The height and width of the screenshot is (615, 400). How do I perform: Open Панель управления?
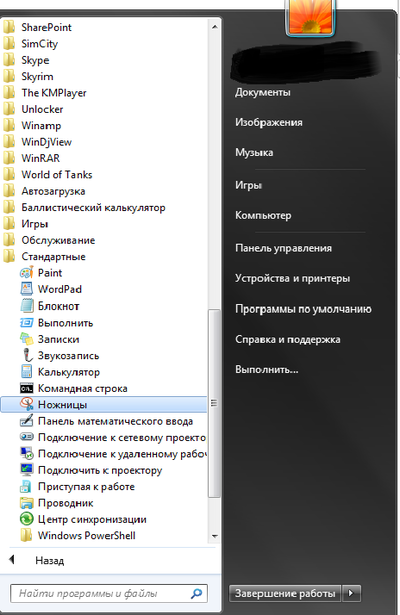point(283,248)
